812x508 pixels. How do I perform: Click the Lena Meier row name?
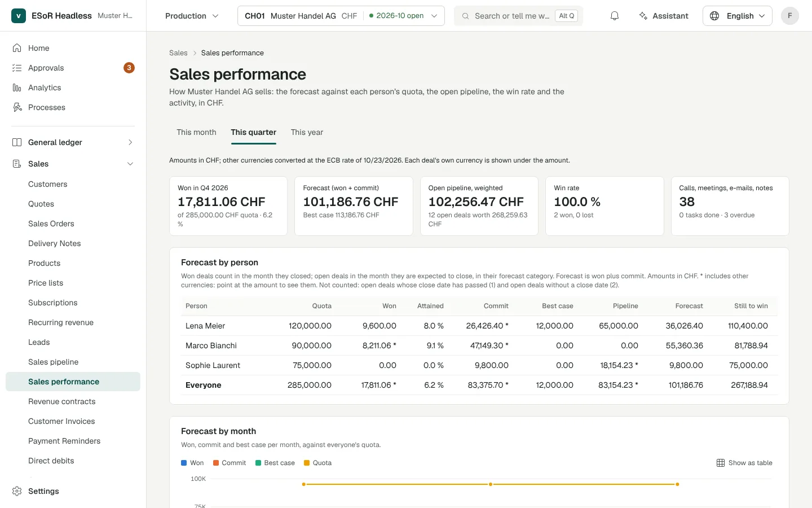click(205, 326)
